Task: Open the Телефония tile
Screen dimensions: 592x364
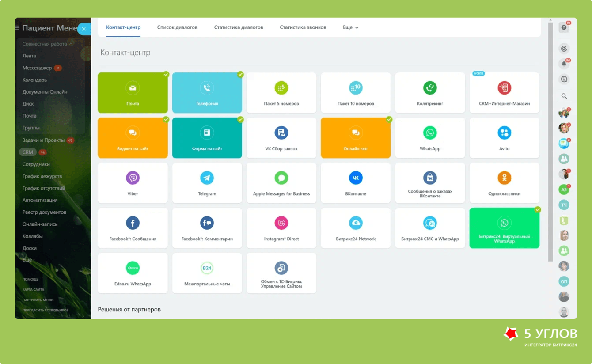Action: (207, 93)
